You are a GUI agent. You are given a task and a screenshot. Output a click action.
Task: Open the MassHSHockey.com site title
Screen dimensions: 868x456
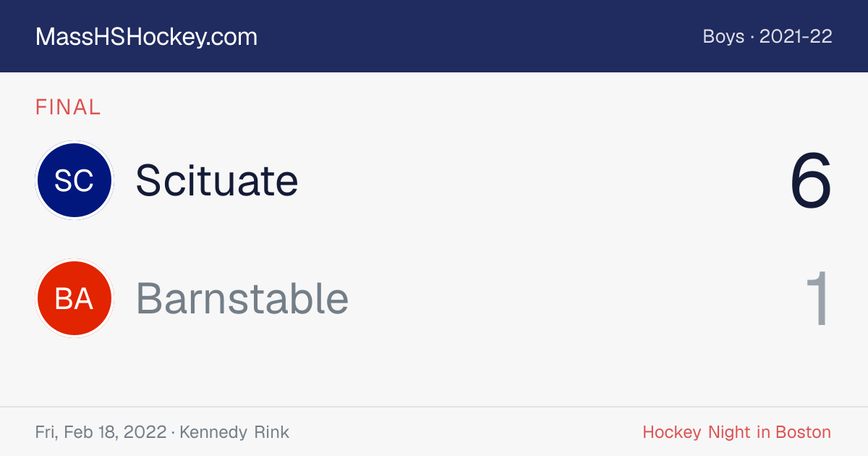pos(146,36)
